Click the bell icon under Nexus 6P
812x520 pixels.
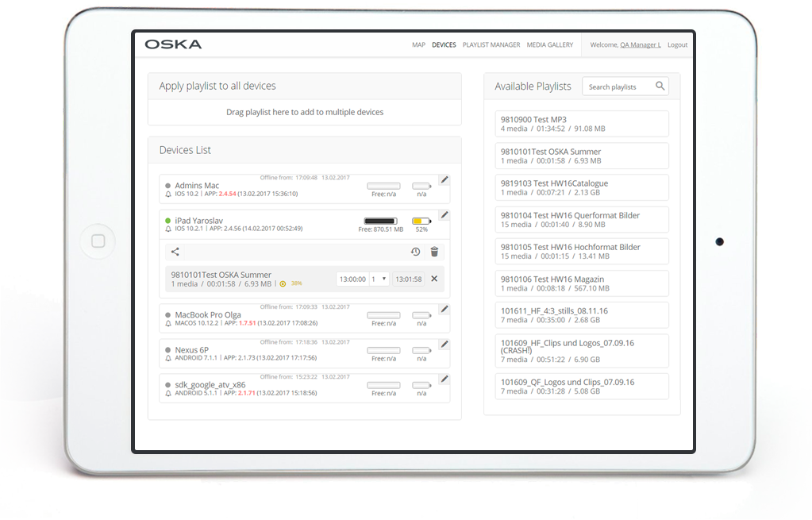tap(168, 358)
